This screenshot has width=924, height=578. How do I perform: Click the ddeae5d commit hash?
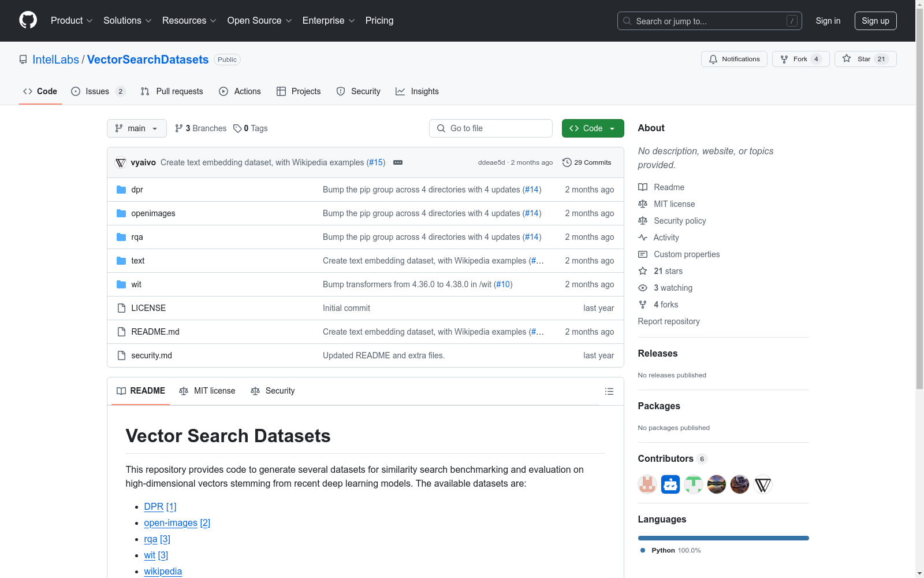coord(491,162)
